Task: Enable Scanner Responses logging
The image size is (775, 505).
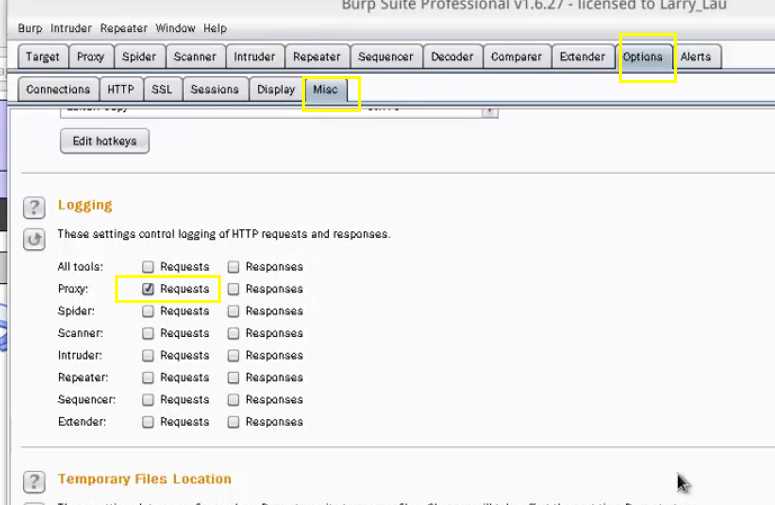Action: pyautogui.click(x=233, y=334)
